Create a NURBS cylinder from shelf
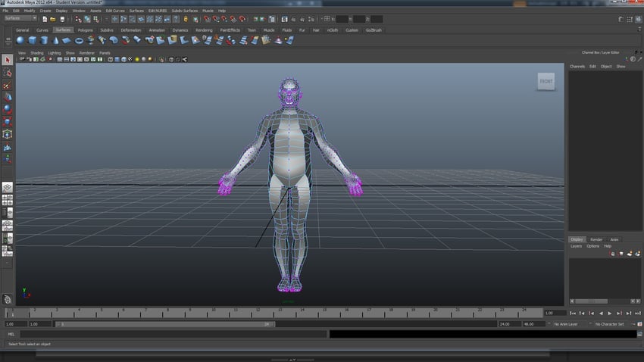 44,40
